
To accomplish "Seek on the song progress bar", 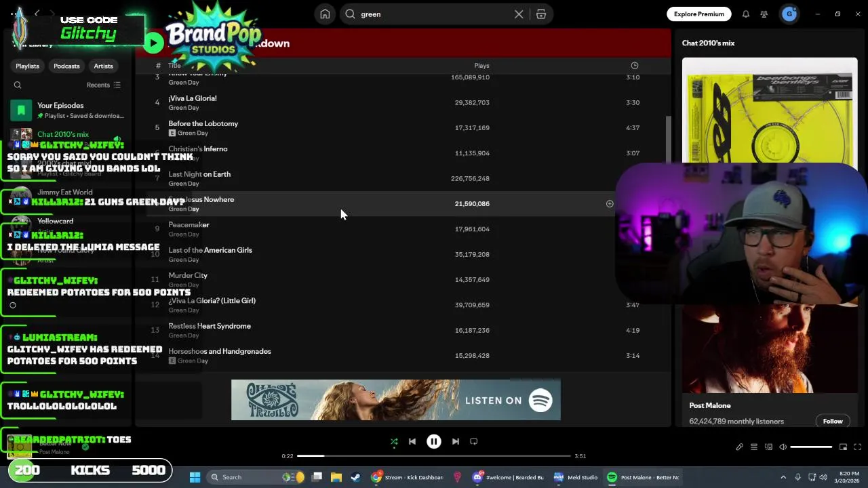I will click(x=434, y=456).
